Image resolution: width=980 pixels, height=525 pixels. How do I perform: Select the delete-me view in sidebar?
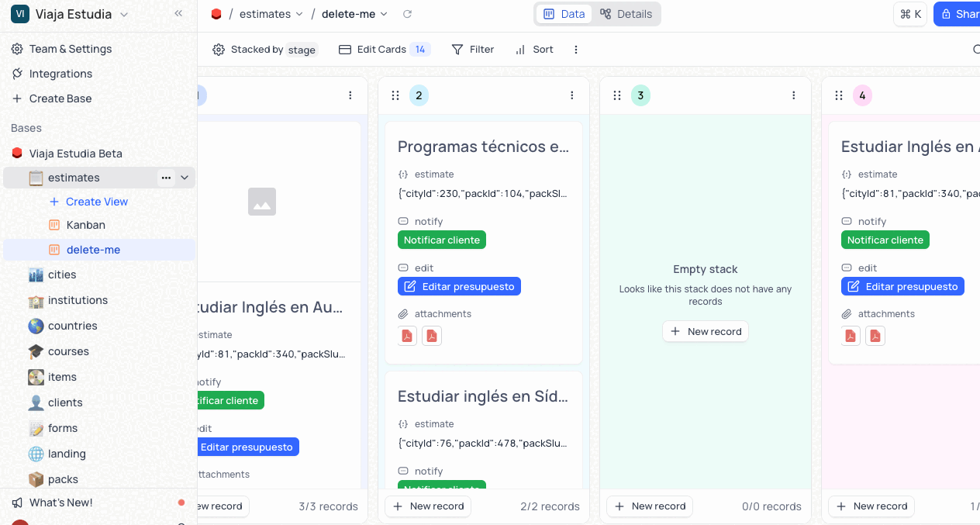point(93,250)
